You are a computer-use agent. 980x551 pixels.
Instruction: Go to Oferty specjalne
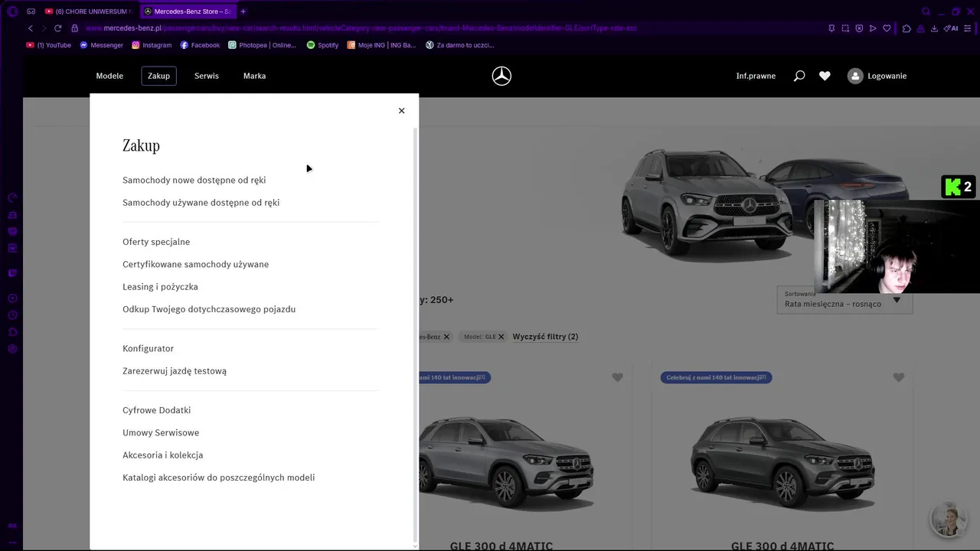point(156,242)
